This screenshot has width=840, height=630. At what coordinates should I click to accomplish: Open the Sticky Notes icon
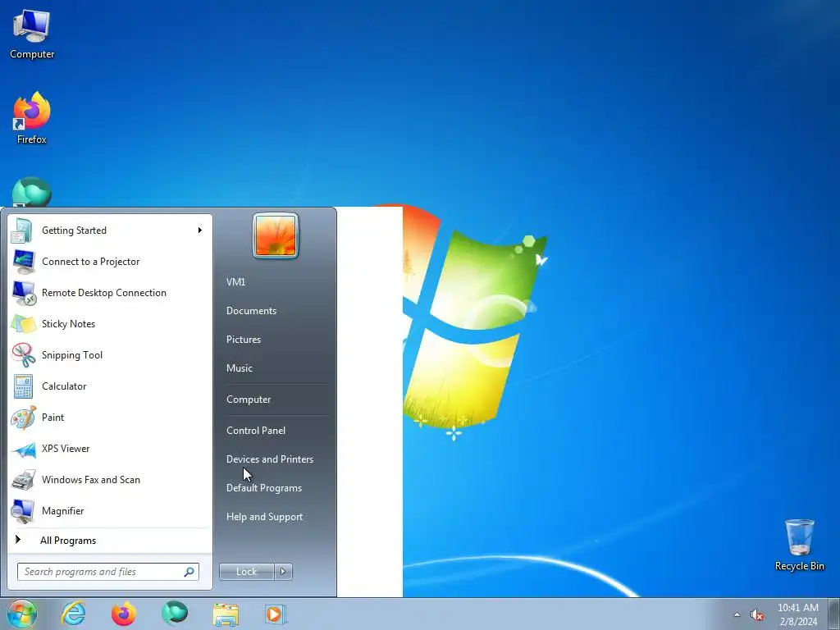point(23,324)
